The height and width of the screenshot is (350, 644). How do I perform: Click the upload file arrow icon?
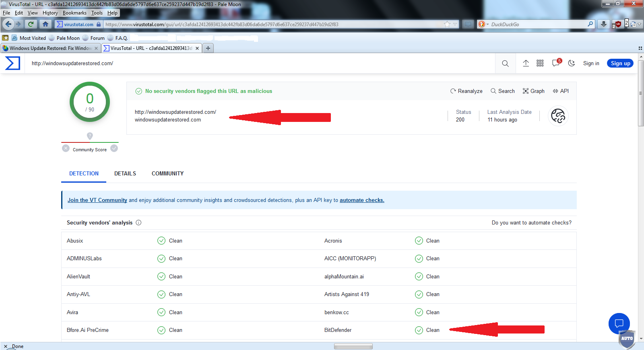pyautogui.click(x=526, y=63)
